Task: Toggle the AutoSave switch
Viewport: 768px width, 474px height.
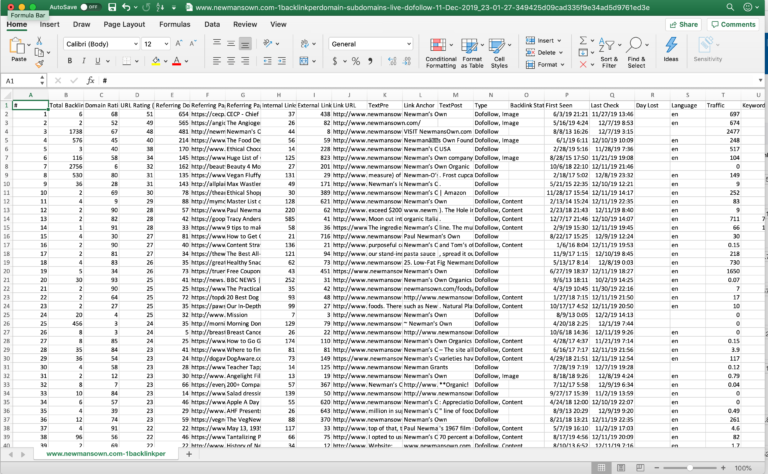Action: (x=90, y=7)
